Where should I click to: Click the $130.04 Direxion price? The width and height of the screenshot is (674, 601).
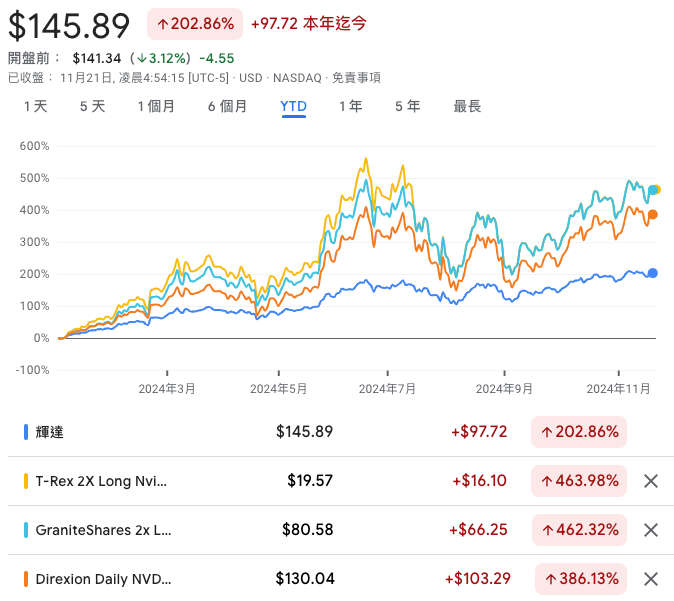[x=305, y=579]
